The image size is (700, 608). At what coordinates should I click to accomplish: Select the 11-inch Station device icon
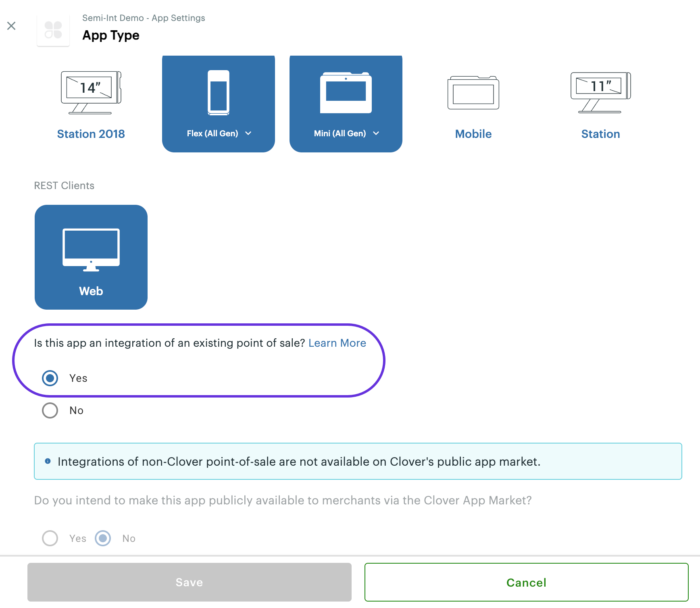click(601, 93)
